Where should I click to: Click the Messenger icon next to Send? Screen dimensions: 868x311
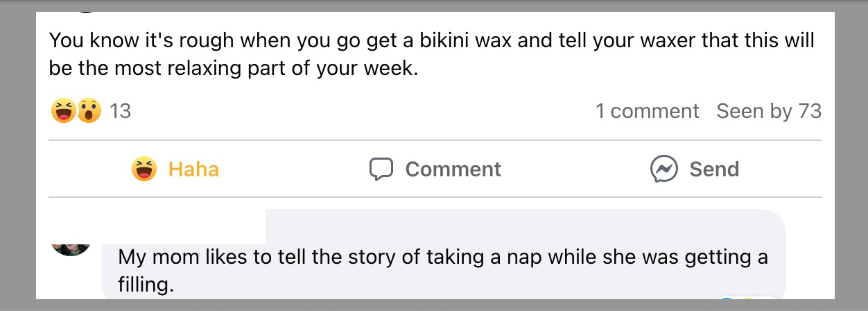pyautogui.click(x=663, y=169)
